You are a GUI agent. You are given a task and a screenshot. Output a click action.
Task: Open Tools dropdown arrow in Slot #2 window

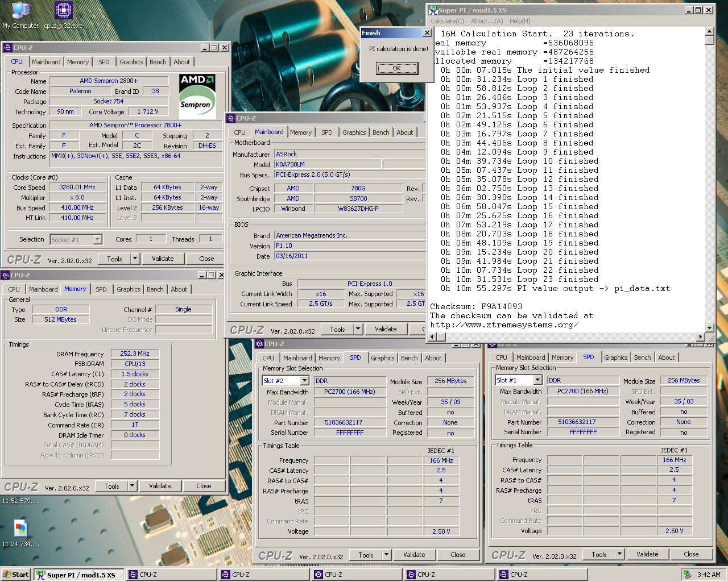[386, 555]
